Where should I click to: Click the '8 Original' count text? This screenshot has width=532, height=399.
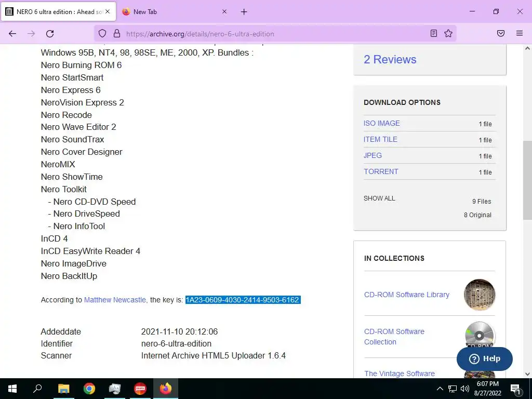477,215
